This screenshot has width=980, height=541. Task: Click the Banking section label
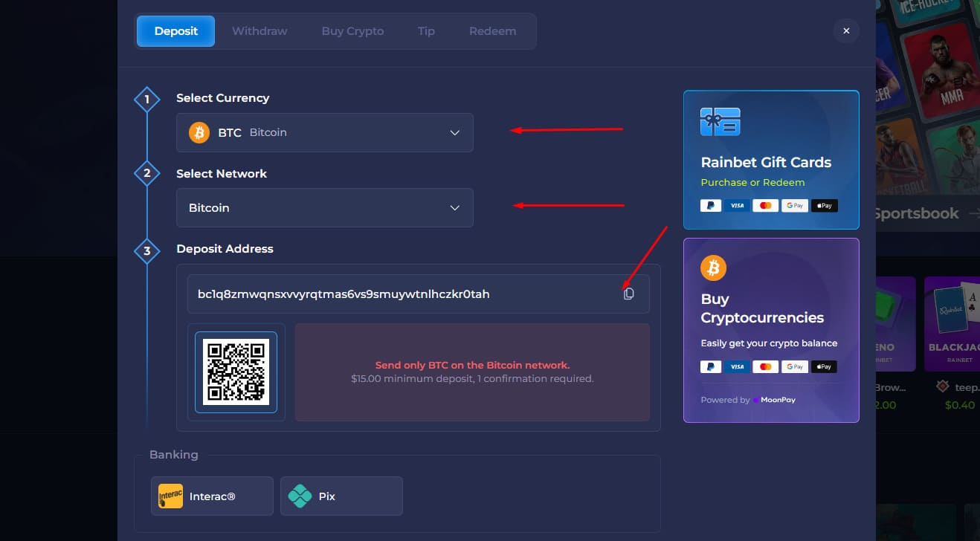(174, 454)
